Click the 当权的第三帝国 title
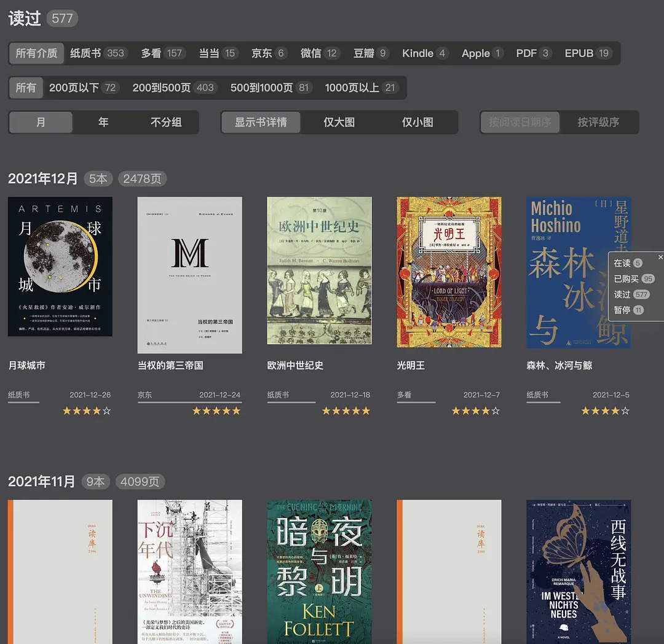 point(170,366)
